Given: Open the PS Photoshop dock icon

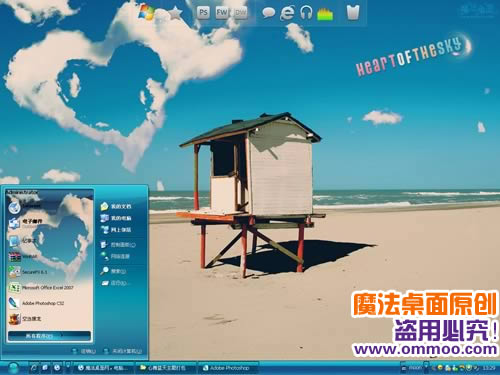Looking at the screenshot, I should click(203, 13).
